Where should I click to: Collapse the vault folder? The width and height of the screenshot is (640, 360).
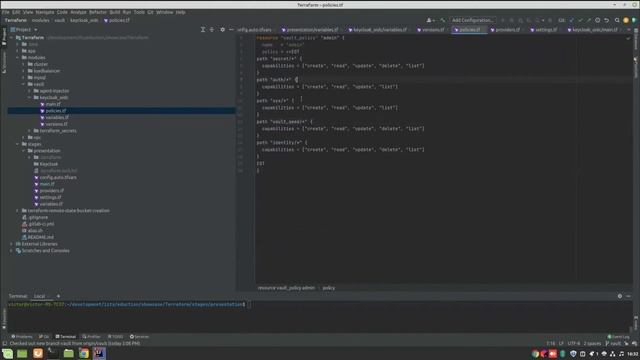point(23,84)
